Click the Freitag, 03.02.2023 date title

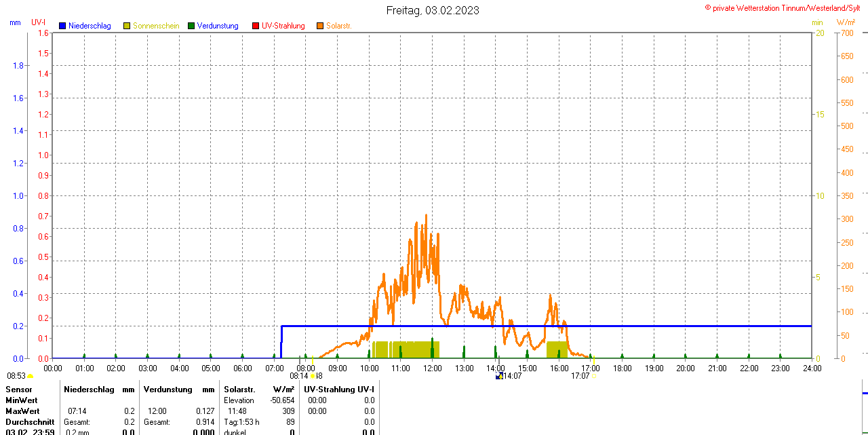click(433, 10)
